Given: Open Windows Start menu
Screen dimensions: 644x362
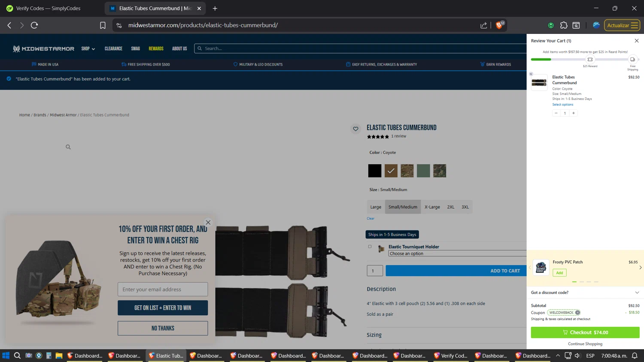Looking at the screenshot, I should click(6, 356).
